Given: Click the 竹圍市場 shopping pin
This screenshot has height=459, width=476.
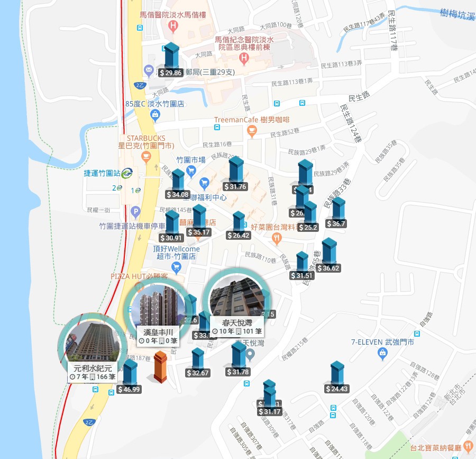Looking at the screenshot, I should point(191,172).
